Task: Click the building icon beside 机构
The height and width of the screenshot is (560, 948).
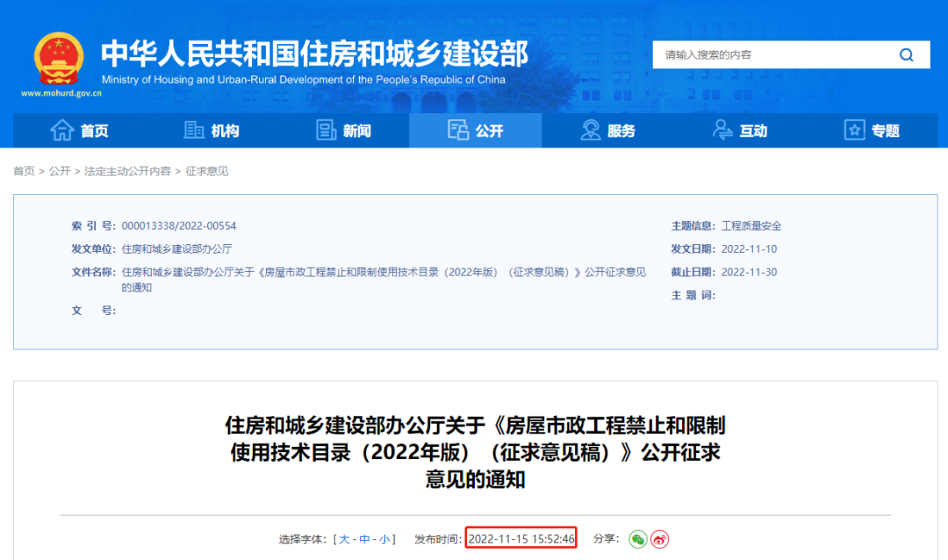Action: click(x=195, y=129)
